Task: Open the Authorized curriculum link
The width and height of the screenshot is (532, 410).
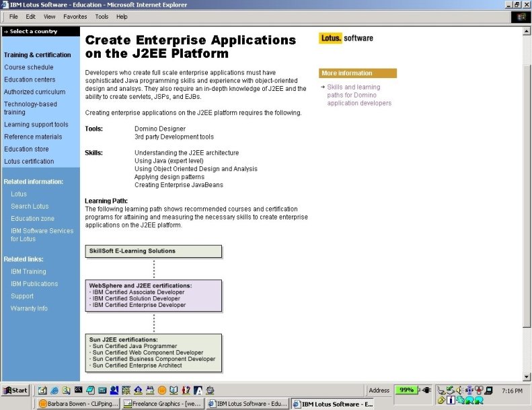Action: pos(34,92)
